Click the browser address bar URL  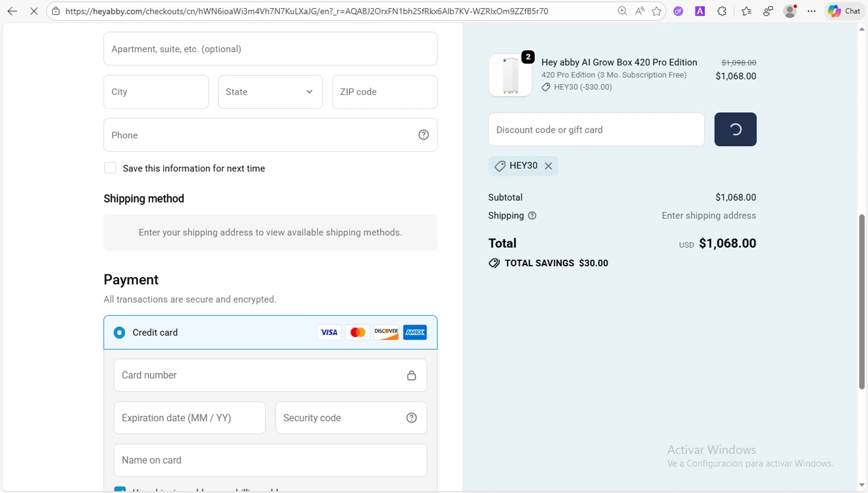pos(307,11)
